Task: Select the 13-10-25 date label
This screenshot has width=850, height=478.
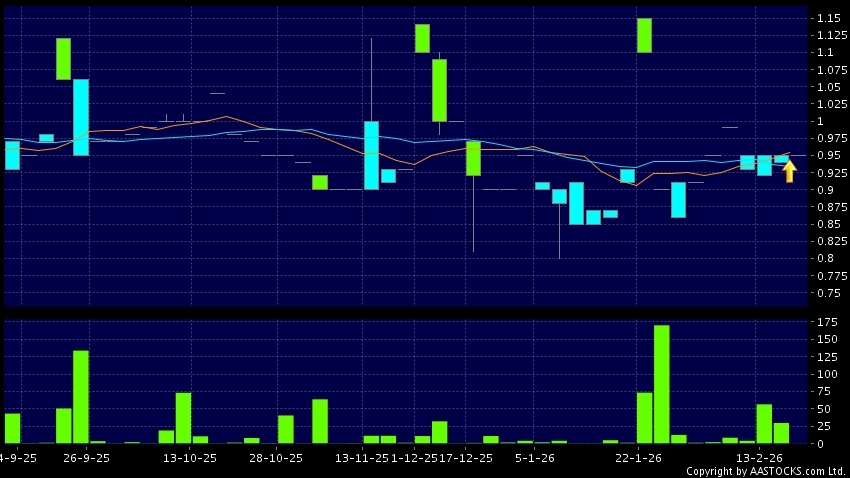Action: (190, 458)
